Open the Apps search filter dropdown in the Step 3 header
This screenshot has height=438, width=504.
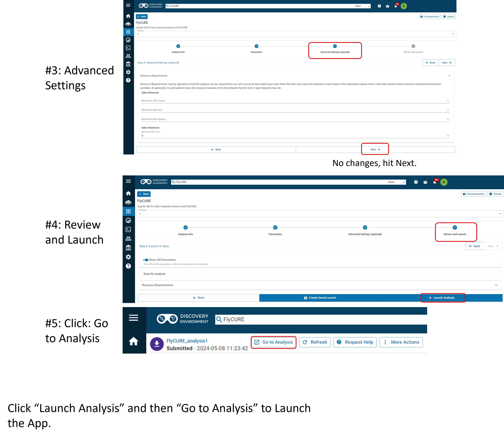(362, 6)
